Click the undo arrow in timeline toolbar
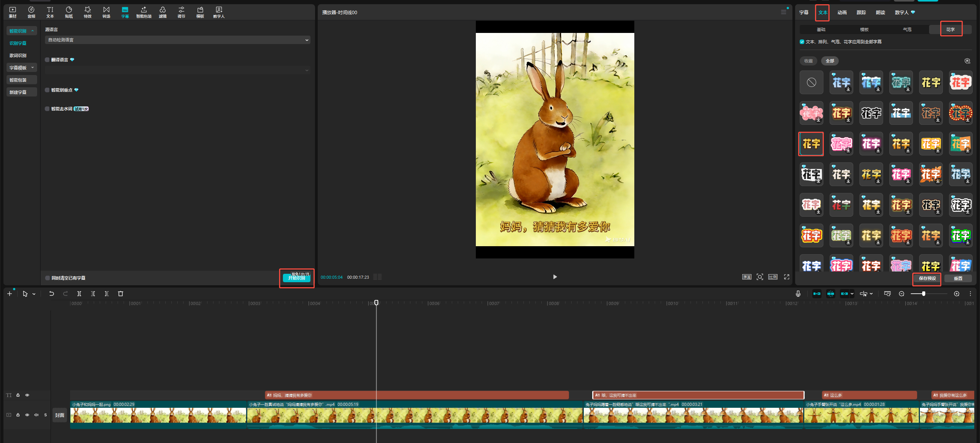The height and width of the screenshot is (443, 980). point(51,294)
